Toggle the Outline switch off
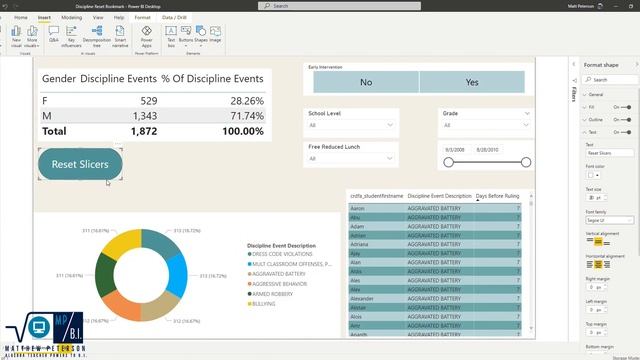The width and height of the screenshot is (640, 360). coord(626,120)
